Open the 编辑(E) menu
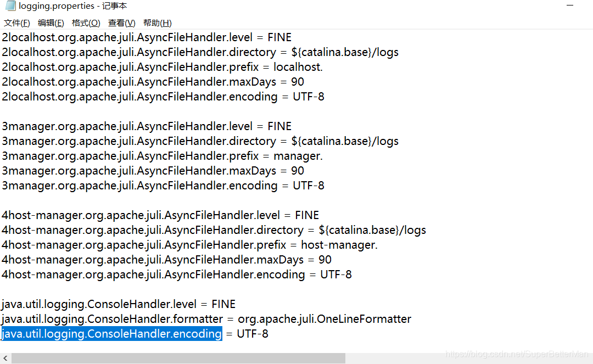The height and width of the screenshot is (364, 593). pyautogui.click(x=51, y=23)
